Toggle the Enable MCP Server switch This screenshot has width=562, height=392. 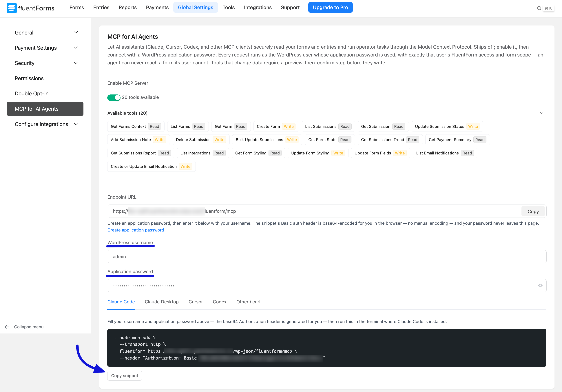tap(114, 97)
